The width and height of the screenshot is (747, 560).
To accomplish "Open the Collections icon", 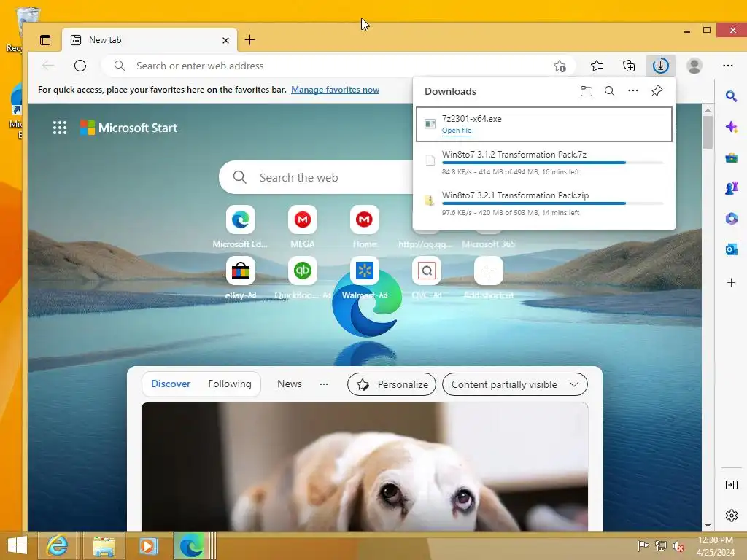I will coord(629,66).
